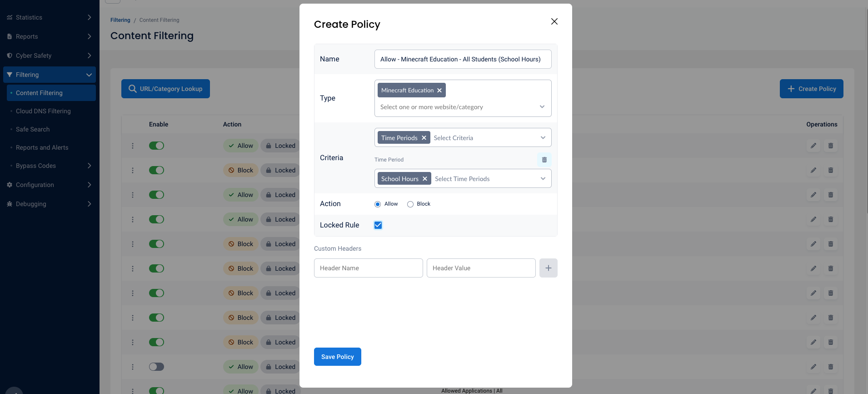Toggle enable switch on first policy row
Image resolution: width=868 pixels, height=394 pixels.
coord(157,146)
